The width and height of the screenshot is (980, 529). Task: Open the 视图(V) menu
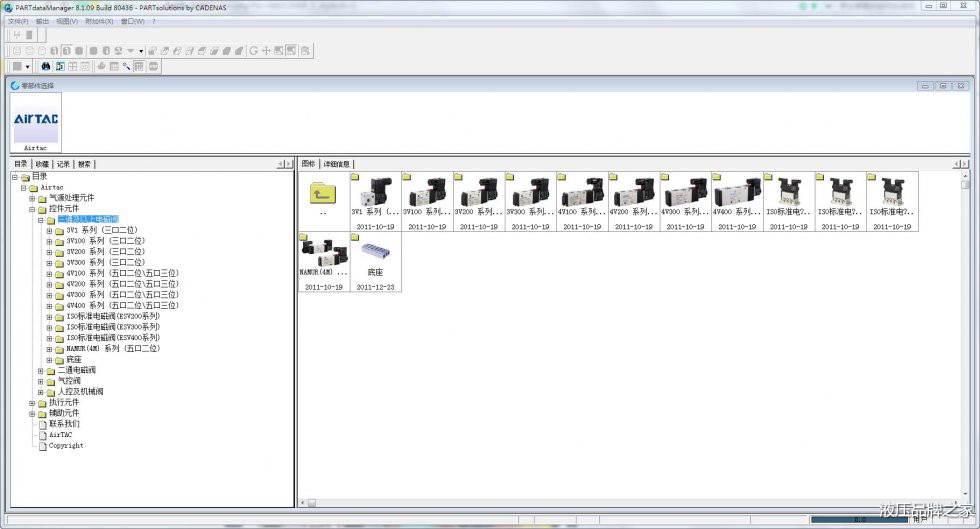tap(68, 21)
